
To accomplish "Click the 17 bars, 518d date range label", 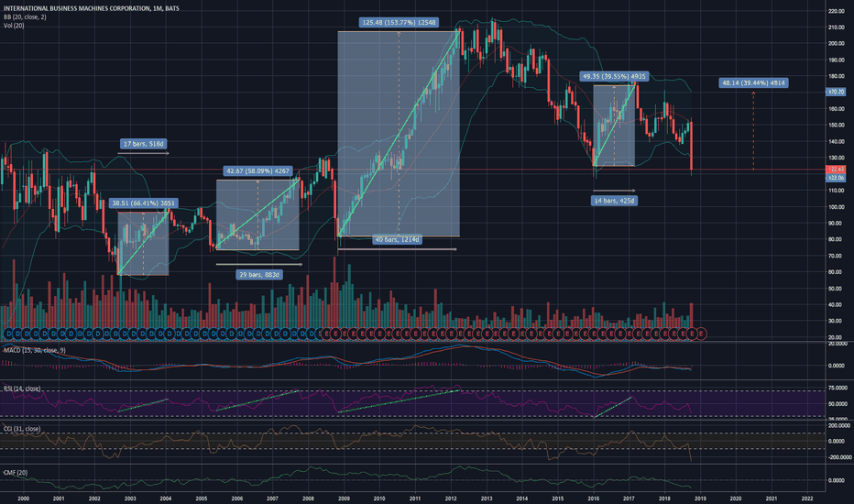I will click(144, 144).
